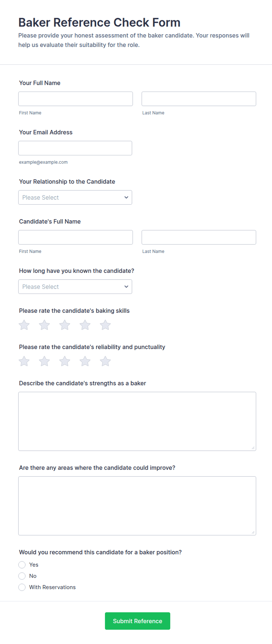
Task: Choose the No recommendation option
Action: [x=22, y=576]
